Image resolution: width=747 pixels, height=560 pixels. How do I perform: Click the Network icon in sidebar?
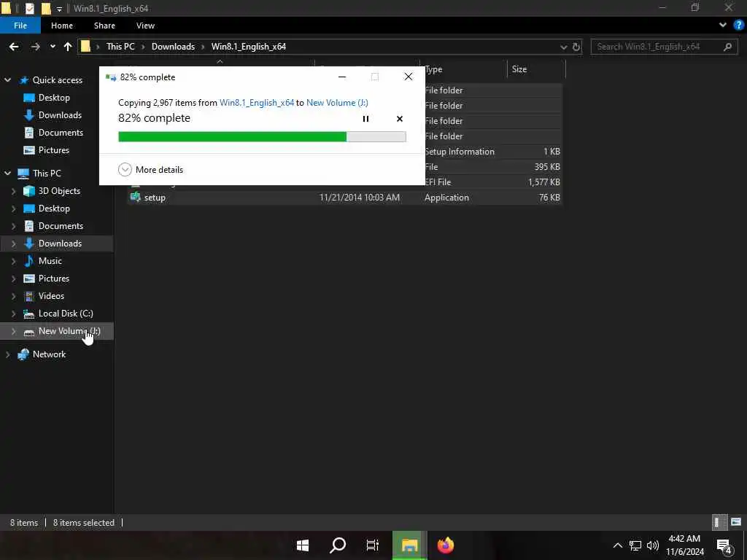(x=23, y=354)
